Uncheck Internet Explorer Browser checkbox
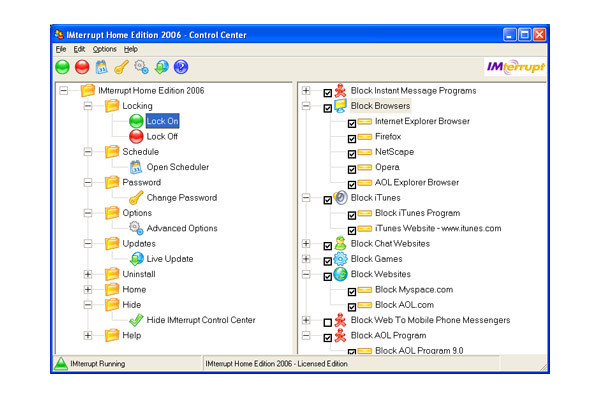 tap(352, 124)
